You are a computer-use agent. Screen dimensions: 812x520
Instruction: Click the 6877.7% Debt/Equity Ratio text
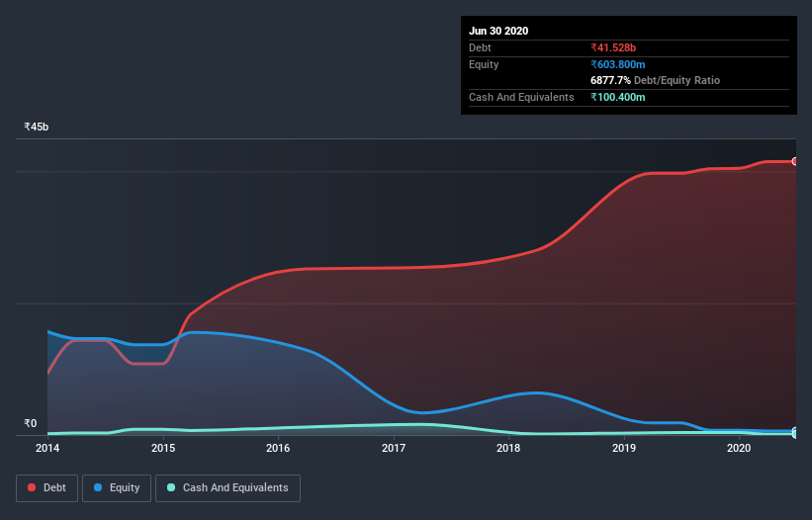coord(655,81)
